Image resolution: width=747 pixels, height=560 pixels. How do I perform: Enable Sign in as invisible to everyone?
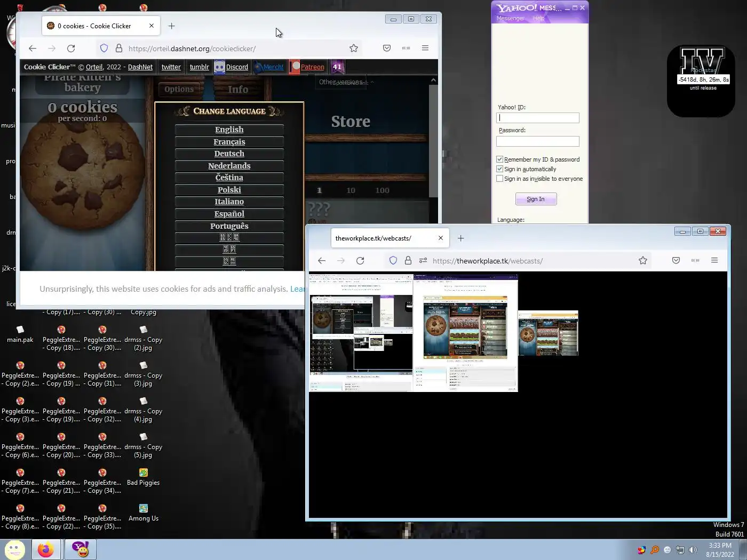(500, 179)
